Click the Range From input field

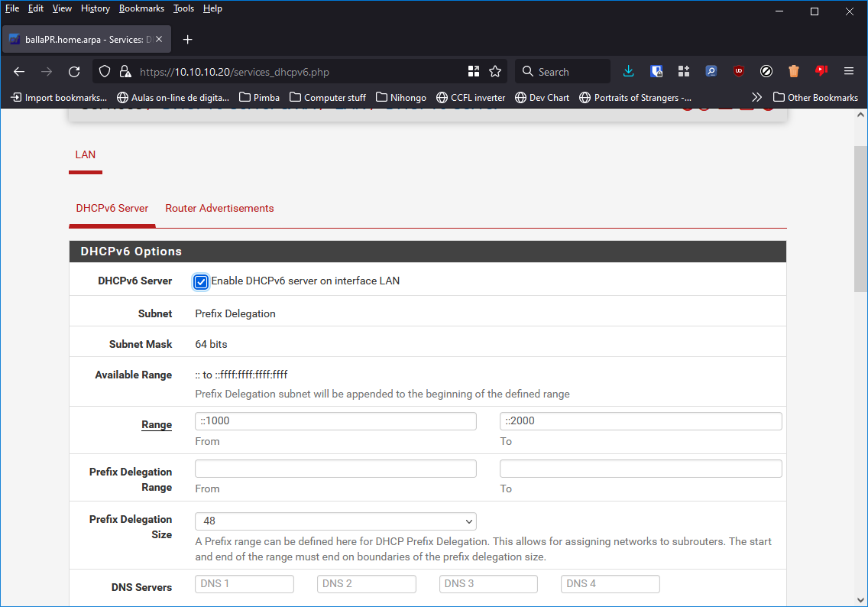(335, 421)
